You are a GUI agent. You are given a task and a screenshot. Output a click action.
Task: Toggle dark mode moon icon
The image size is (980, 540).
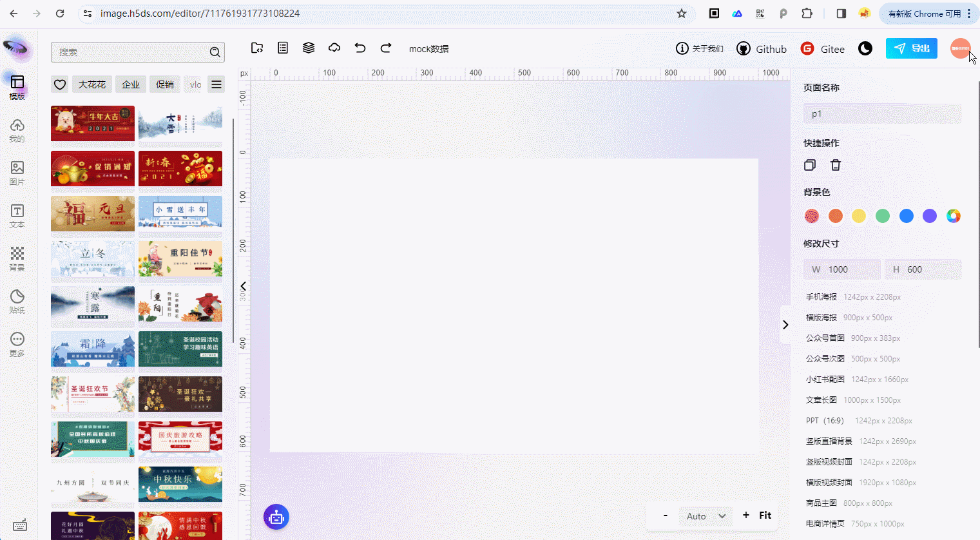click(x=865, y=48)
